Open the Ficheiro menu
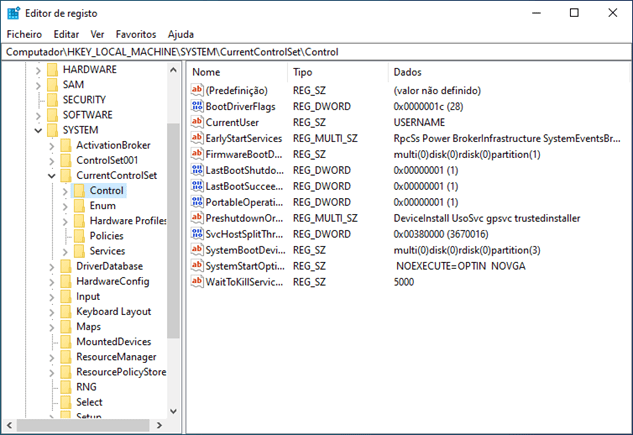Screen dimensions: 633x435 24,34
